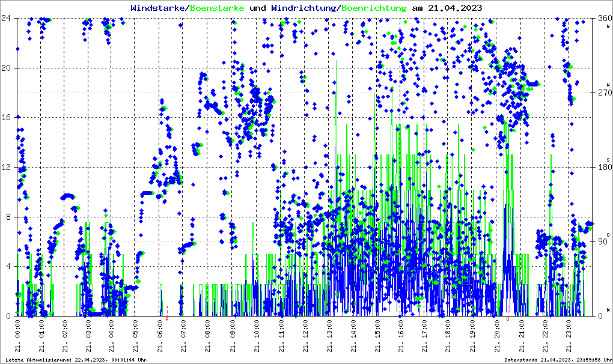The height and width of the screenshot is (364, 613).
Task: Click the word "Windstarke" in the chart title
Action: point(159,8)
